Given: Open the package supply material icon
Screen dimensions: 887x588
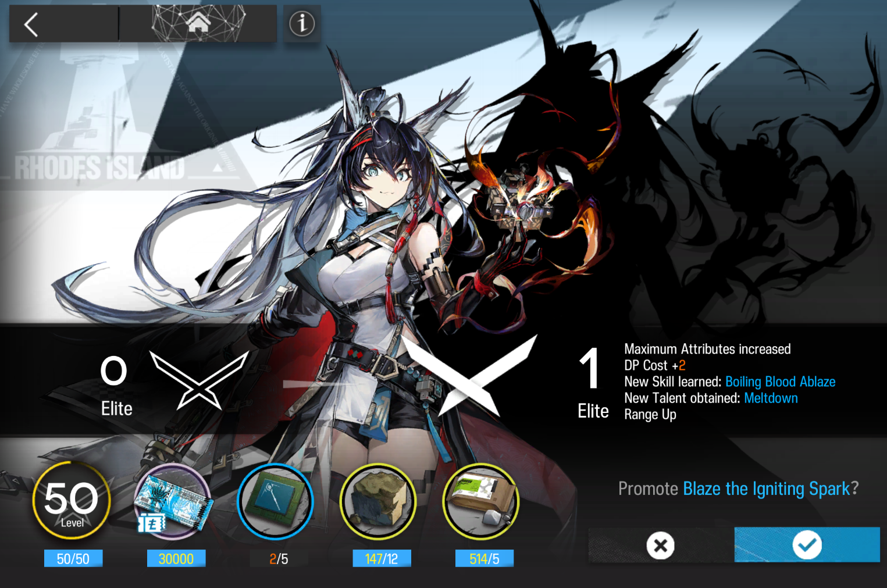Looking at the screenshot, I should (x=481, y=501).
